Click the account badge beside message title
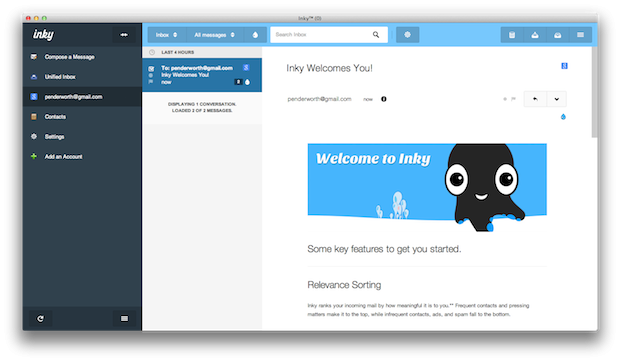 [x=564, y=66]
